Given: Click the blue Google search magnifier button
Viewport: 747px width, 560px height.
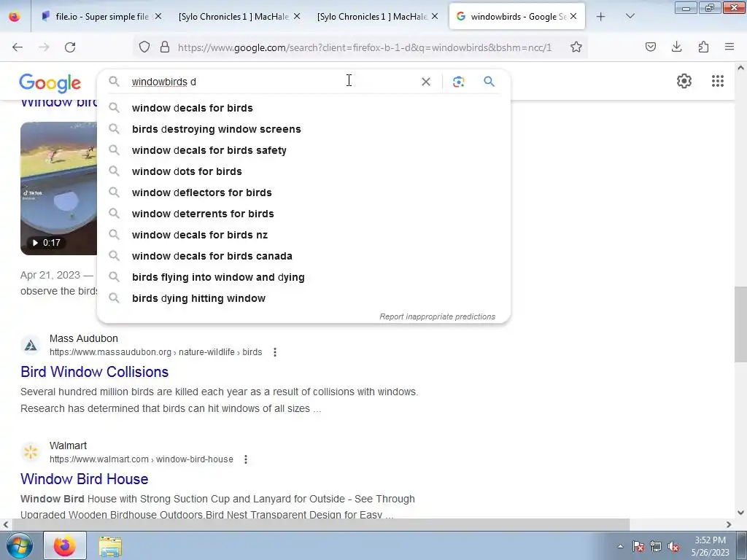Looking at the screenshot, I should click(x=489, y=82).
